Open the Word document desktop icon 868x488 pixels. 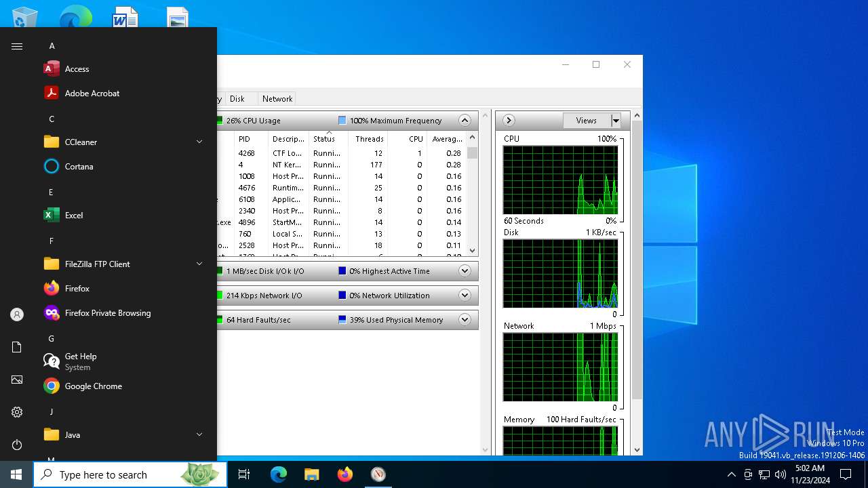click(x=125, y=16)
